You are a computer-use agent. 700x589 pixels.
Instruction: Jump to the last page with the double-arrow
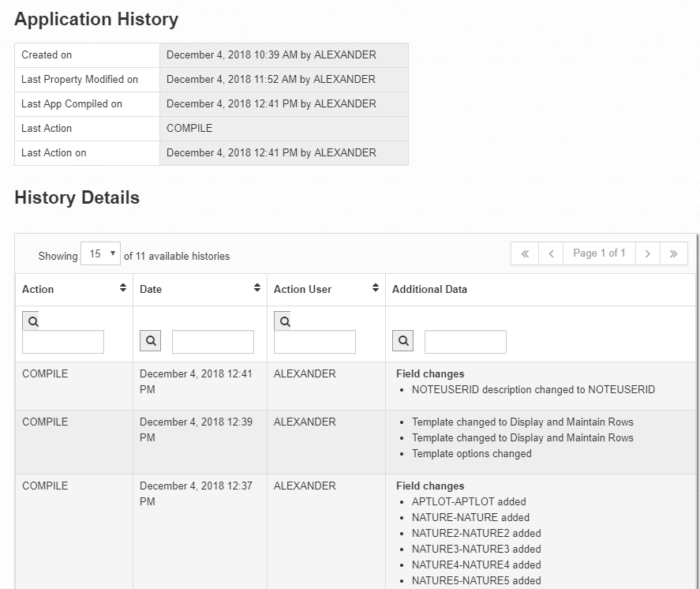(x=673, y=253)
